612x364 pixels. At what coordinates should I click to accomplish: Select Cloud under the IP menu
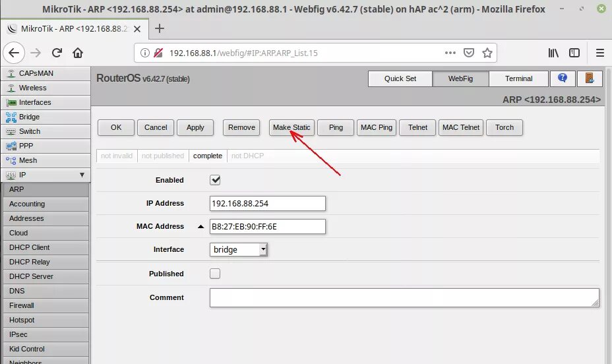coord(46,233)
